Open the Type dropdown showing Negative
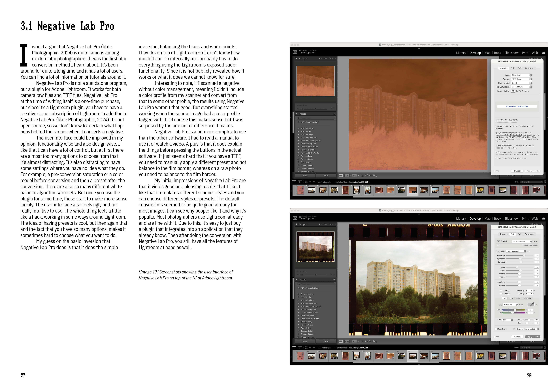The image size is (552, 392). tap(522, 75)
